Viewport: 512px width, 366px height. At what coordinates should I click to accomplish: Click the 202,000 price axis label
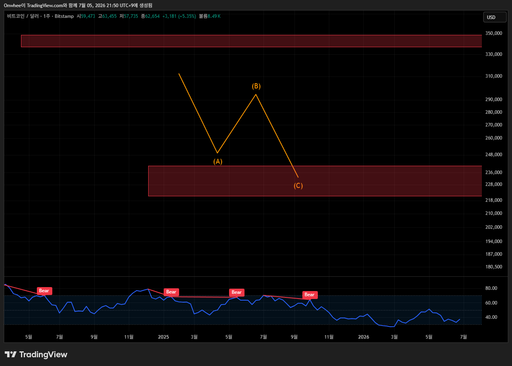click(494, 227)
